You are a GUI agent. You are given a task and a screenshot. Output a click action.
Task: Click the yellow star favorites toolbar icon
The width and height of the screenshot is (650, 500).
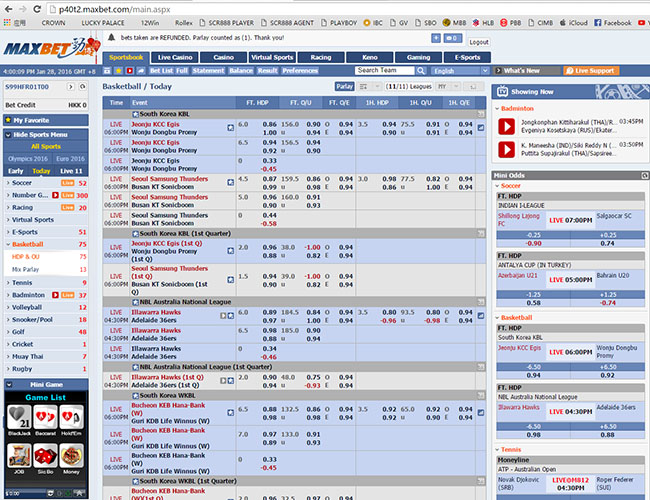119,71
